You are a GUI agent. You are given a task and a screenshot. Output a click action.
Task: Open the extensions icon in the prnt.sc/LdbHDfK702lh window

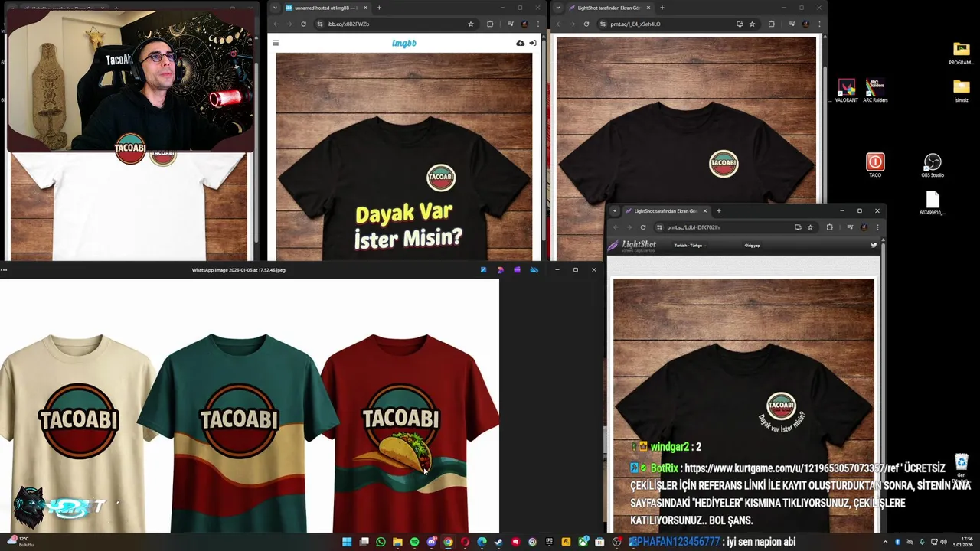coord(829,227)
